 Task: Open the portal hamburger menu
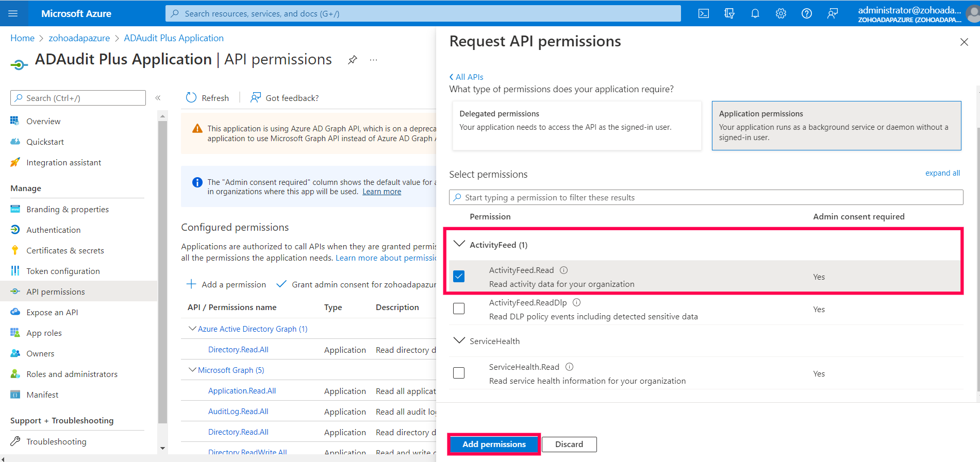(13, 13)
